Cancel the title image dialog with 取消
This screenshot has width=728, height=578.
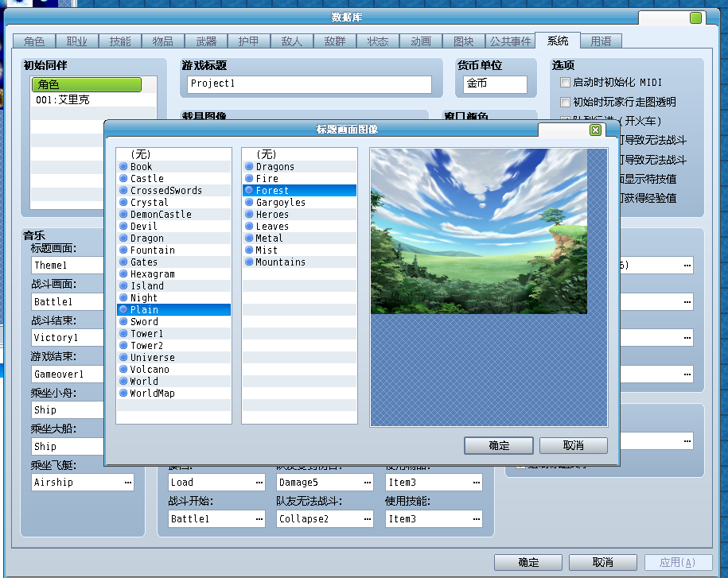[x=574, y=446]
